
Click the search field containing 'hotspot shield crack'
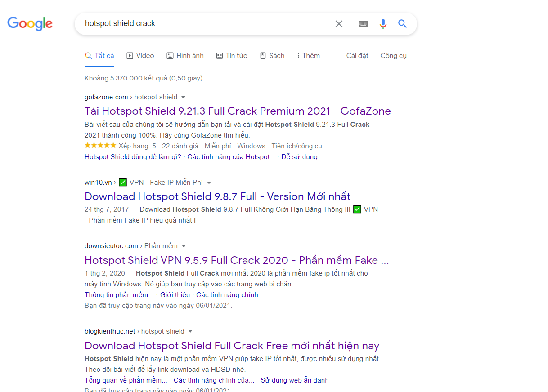[x=202, y=24]
